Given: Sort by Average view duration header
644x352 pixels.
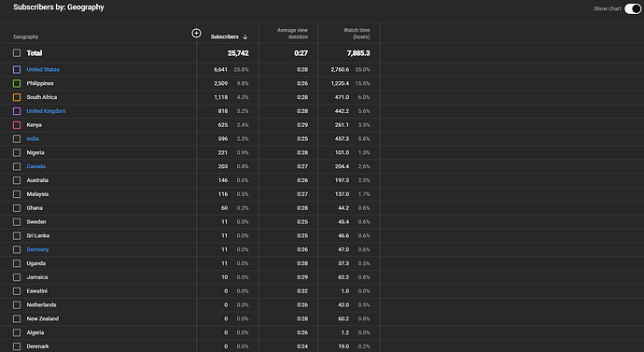Looking at the screenshot, I should pos(292,34).
